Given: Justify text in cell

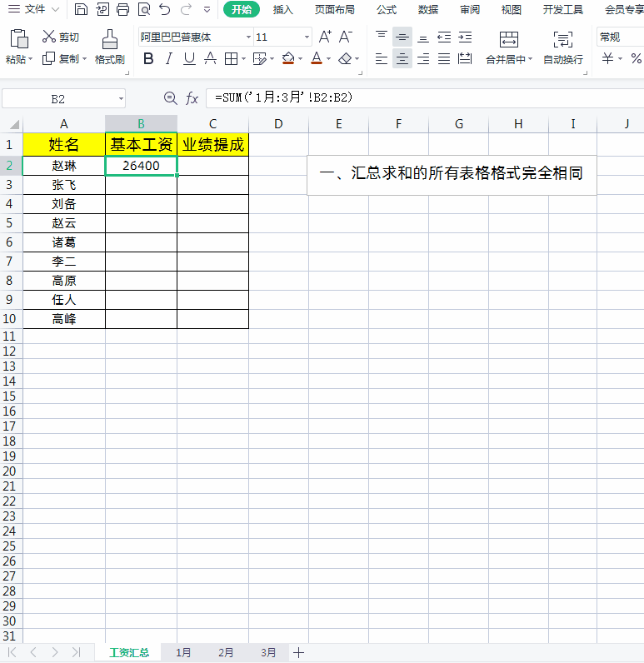Looking at the screenshot, I should tap(444, 58).
